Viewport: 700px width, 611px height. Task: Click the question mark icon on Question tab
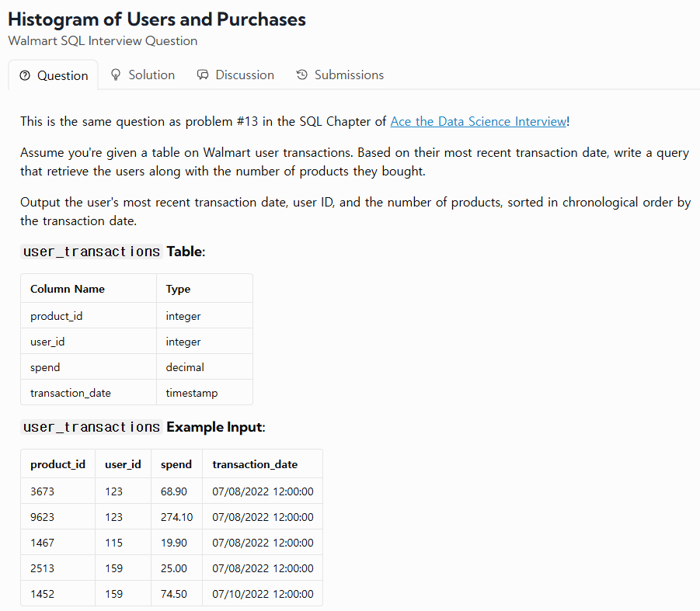[25, 76]
